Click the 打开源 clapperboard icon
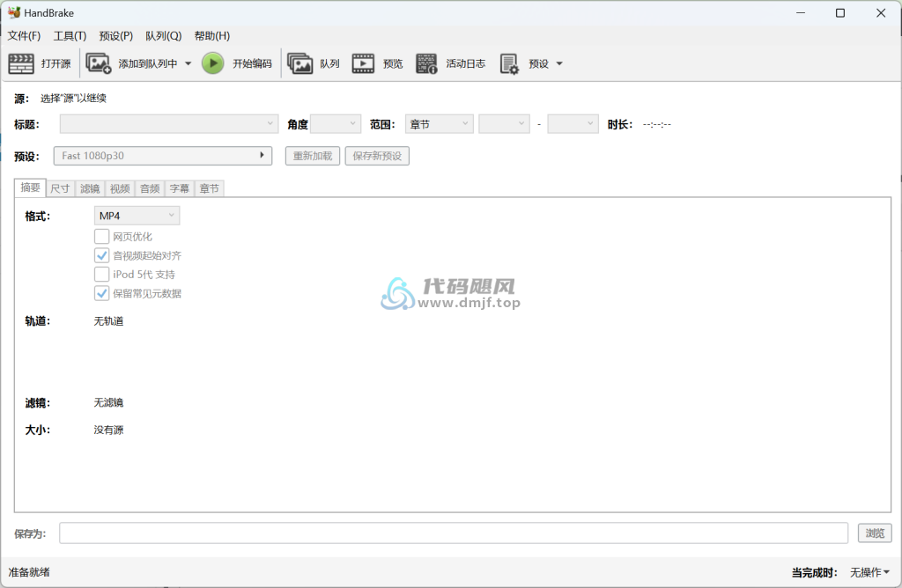Screen dimensions: 902x588 (21, 63)
